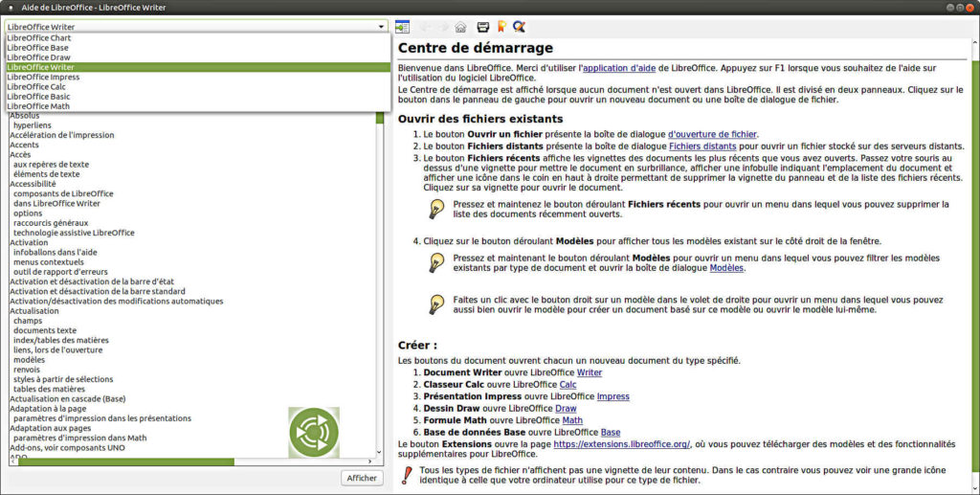Select 'Activation et désactivation de la barre d'état'
This screenshot has height=495, width=980.
(92, 281)
